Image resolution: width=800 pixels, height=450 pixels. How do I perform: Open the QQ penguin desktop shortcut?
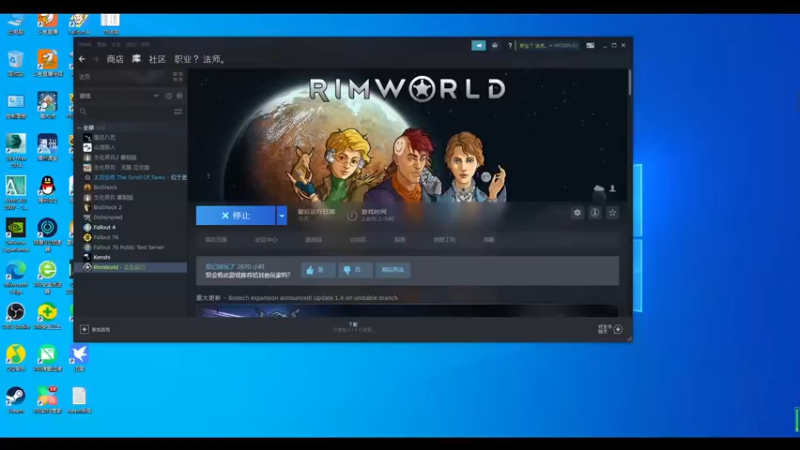pyautogui.click(x=47, y=189)
